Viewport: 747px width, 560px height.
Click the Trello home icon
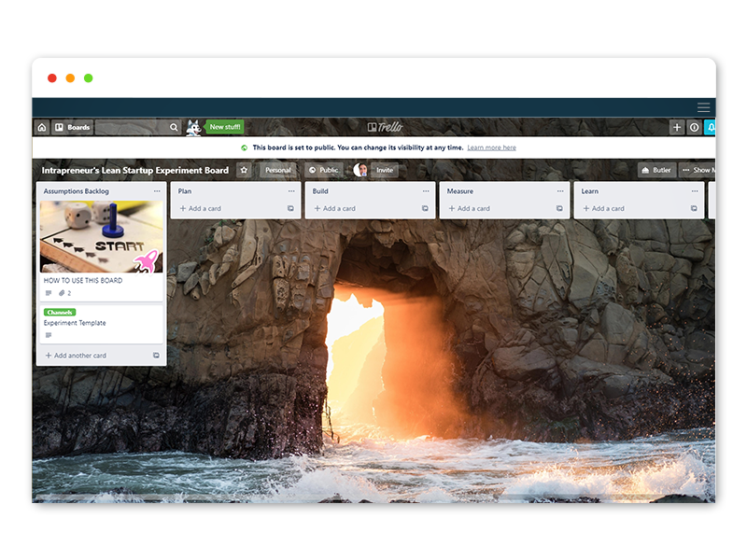point(42,127)
